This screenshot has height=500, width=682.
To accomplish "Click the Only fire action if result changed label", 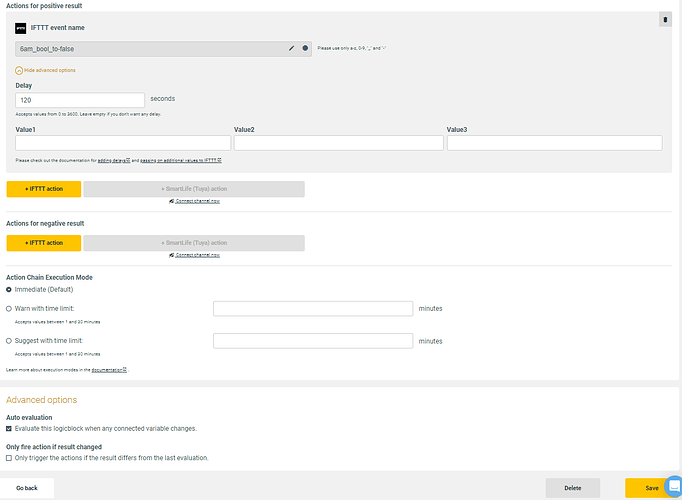I will point(54,447).
